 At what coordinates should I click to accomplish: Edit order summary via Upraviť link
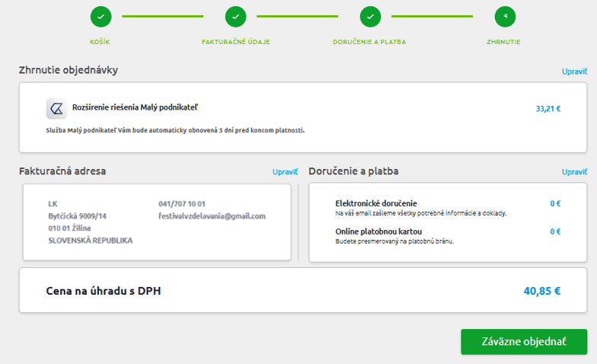click(574, 71)
